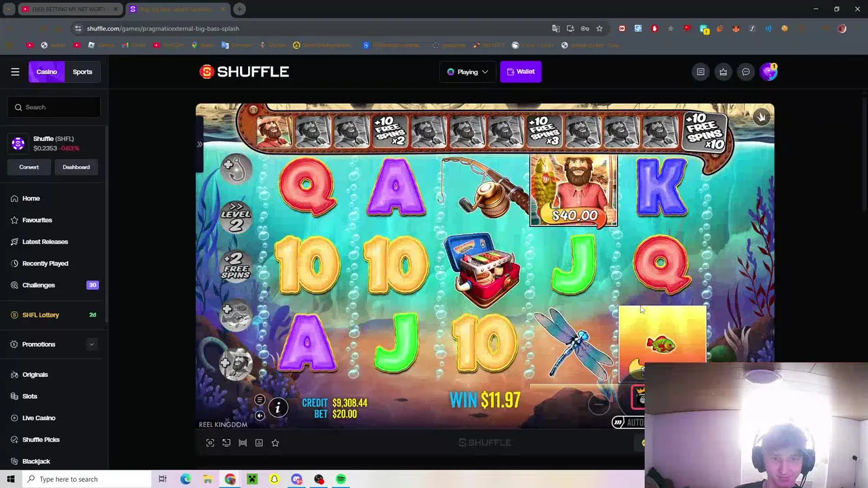Viewport: 868px width, 488px height.
Task: Switch to the Sports tab
Action: [x=83, y=72]
